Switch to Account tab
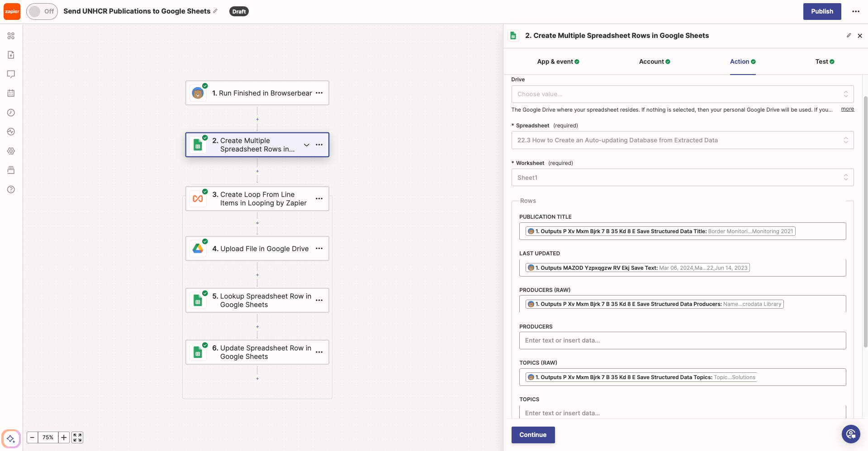This screenshot has height=451, width=868. 655,61
